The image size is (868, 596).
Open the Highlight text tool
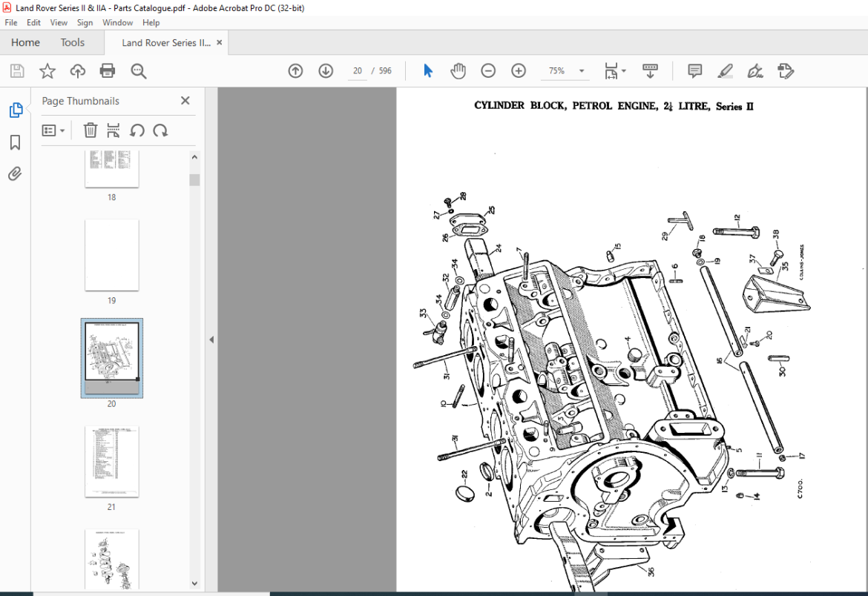coord(725,70)
